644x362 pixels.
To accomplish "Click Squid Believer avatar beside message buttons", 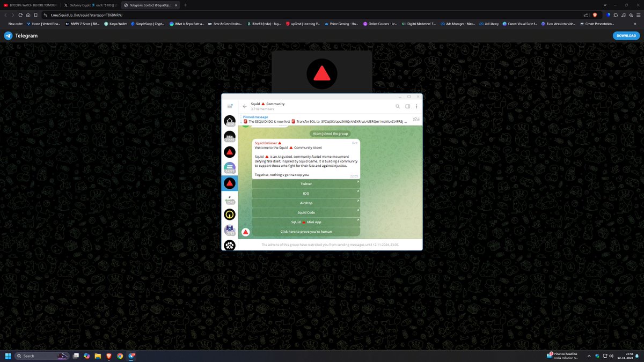I will (x=245, y=232).
